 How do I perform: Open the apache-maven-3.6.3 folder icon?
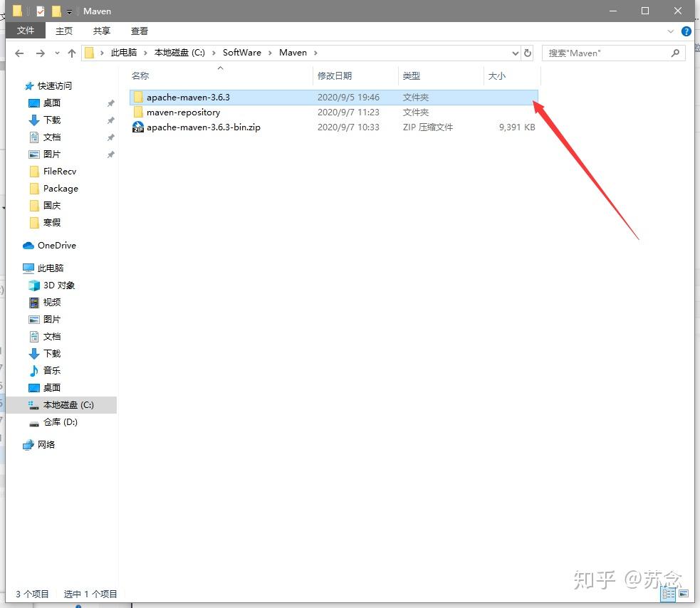tap(138, 97)
